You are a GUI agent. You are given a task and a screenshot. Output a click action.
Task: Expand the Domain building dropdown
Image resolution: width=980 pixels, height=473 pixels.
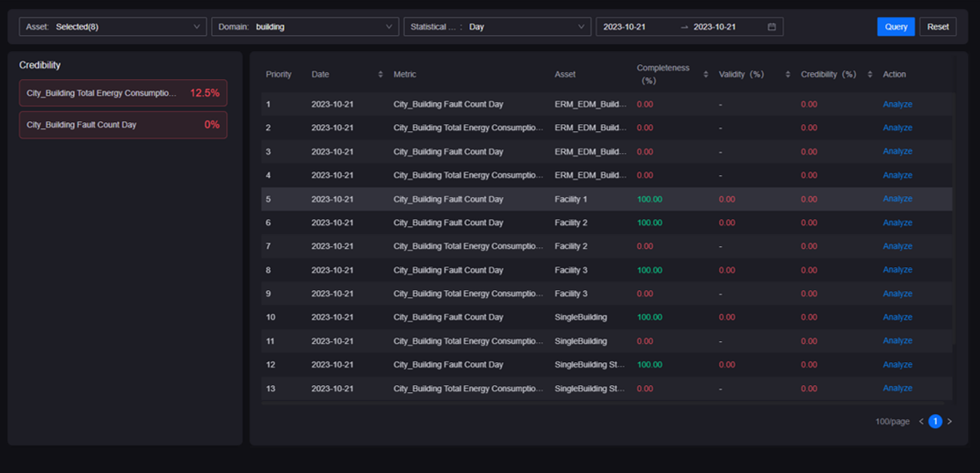305,27
